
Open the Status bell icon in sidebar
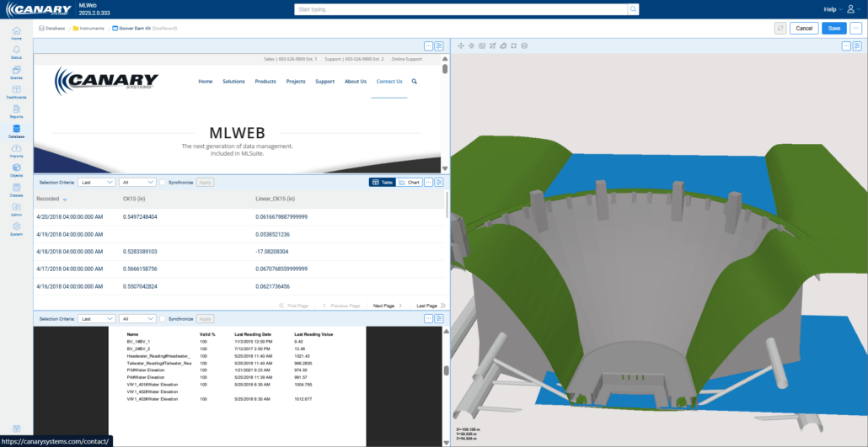point(16,51)
